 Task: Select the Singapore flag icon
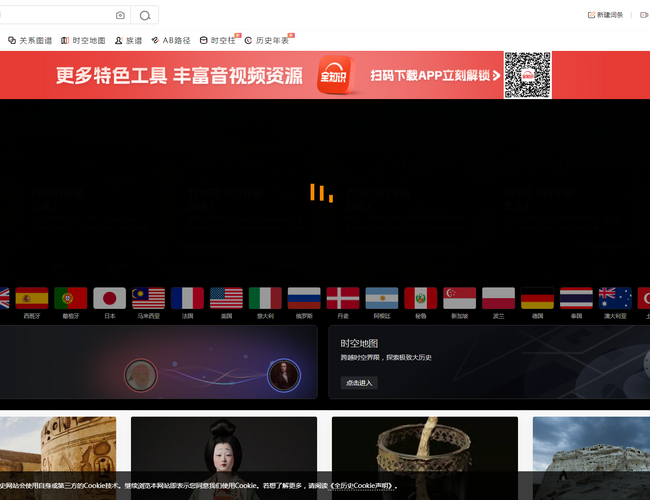[x=460, y=298]
